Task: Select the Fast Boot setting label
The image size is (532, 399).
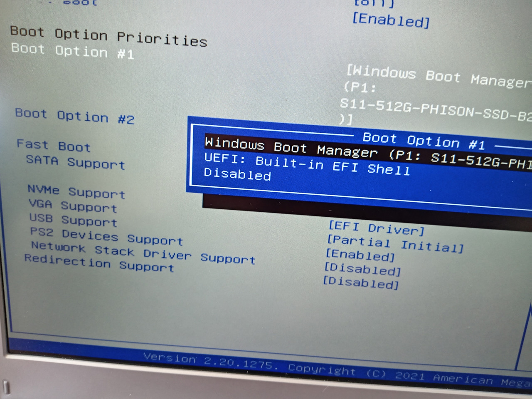Action: (x=54, y=146)
